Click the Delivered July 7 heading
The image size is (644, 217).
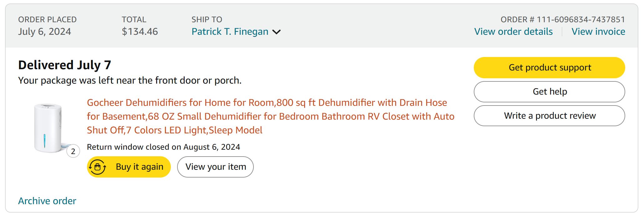click(64, 65)
